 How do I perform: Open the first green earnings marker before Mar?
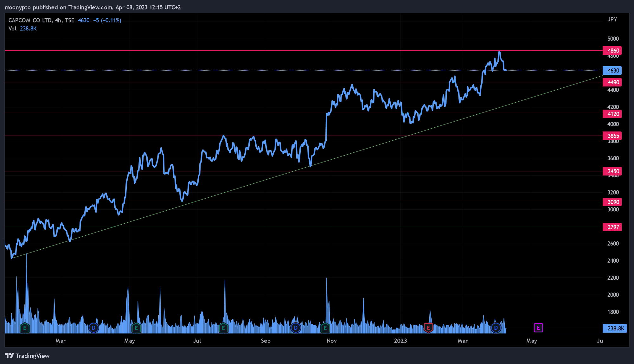(x=25, y=328)
